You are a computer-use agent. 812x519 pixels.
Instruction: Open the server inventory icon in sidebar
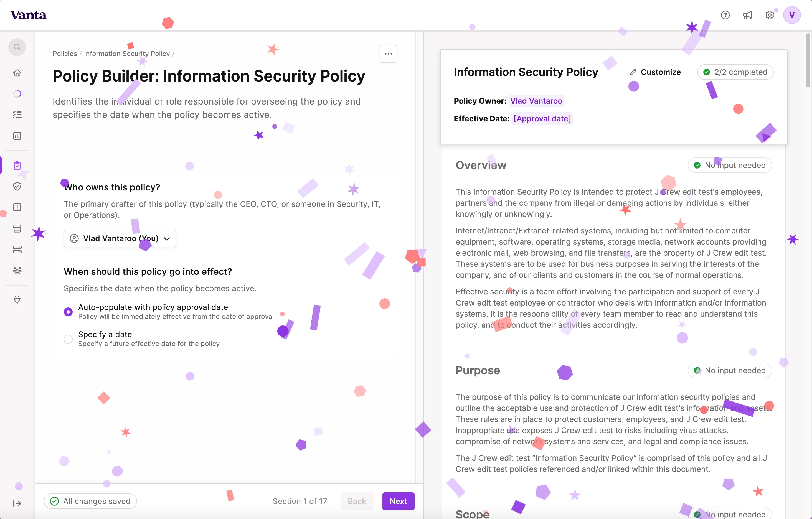click(x=17, y=250)
